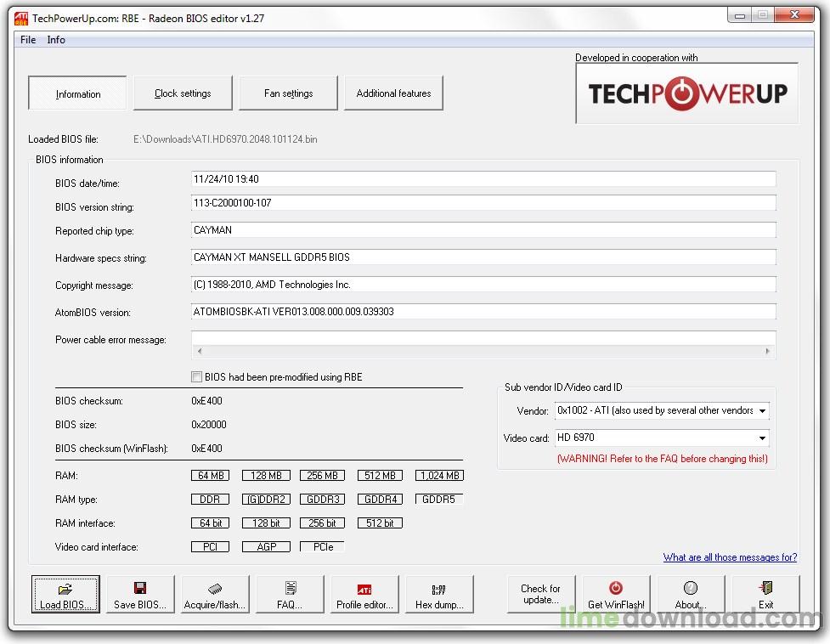830x644 pixels.
Task: Close the RBE window
Action: (794, 14)
